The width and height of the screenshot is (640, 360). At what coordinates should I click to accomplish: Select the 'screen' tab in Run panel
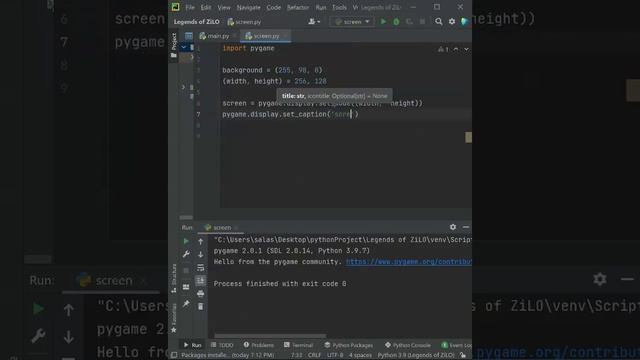click(221, 227)
